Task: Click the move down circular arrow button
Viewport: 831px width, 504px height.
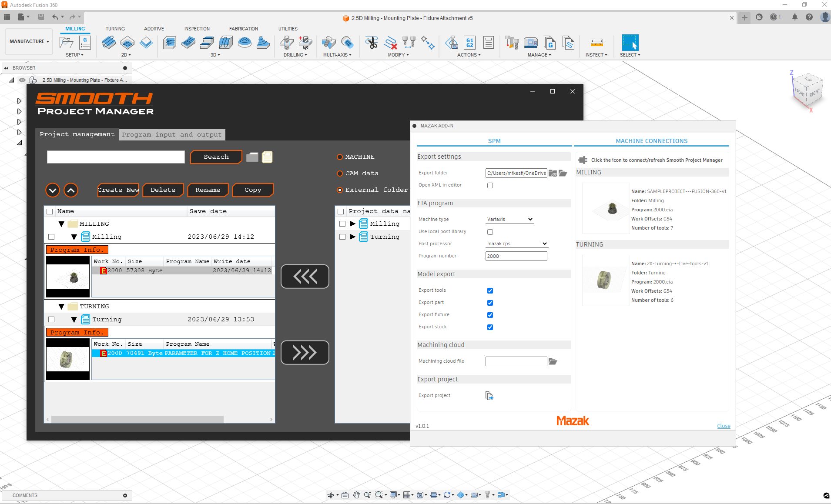Action: (53, 190)
